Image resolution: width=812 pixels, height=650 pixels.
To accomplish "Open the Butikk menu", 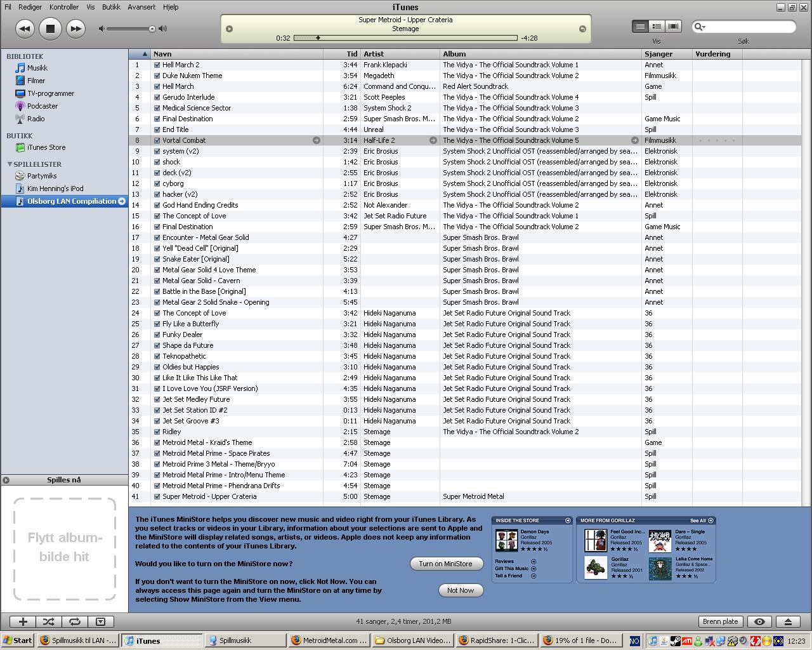I will click(x=111, y=7).
